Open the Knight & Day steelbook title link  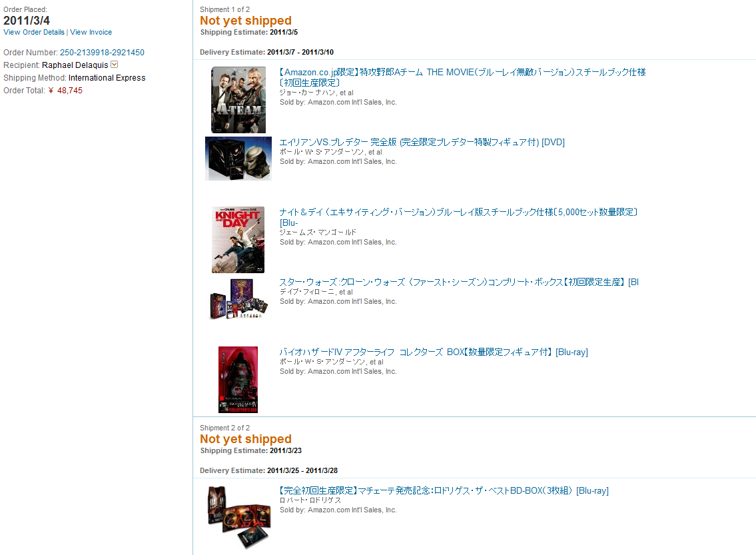pyautogui.click(x=458, y=217)
